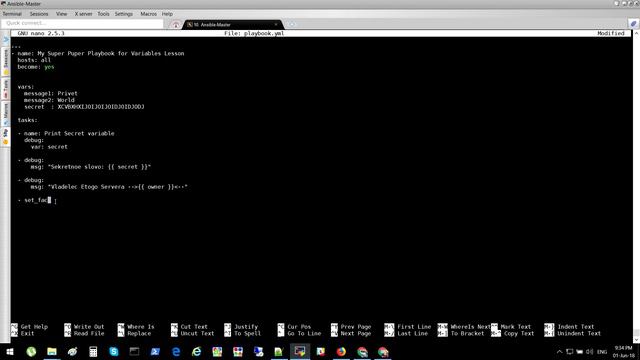The height and width of the screenshot is (360, 640).
Task: Click 'Copy Text' nano shortcut
Action: (x=513, y=333)
